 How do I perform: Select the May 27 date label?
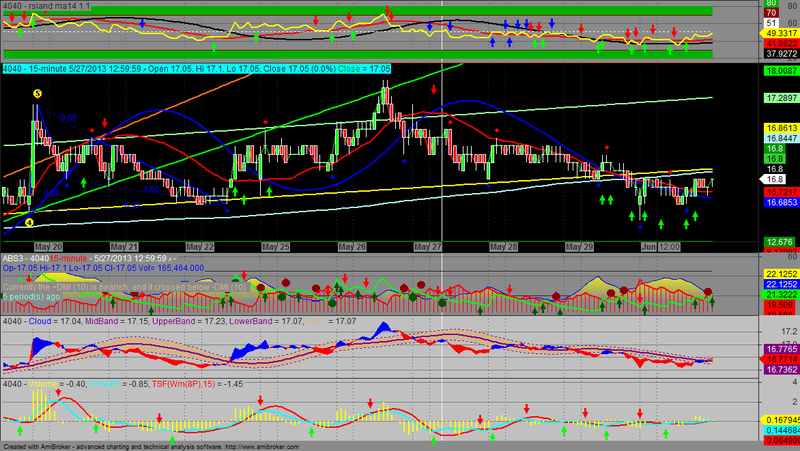[428, 247]
